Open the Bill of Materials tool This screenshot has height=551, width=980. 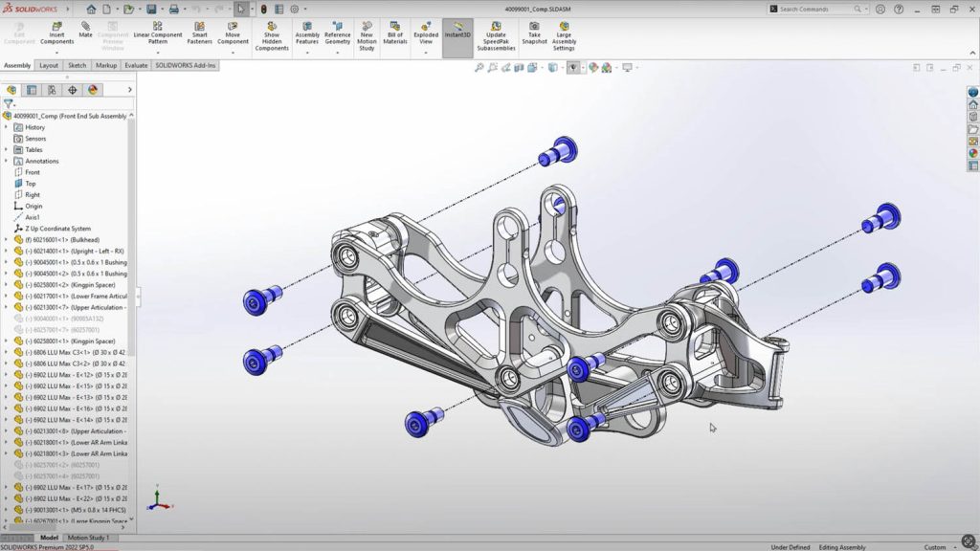pyautogui.click(x=394, y=31)
